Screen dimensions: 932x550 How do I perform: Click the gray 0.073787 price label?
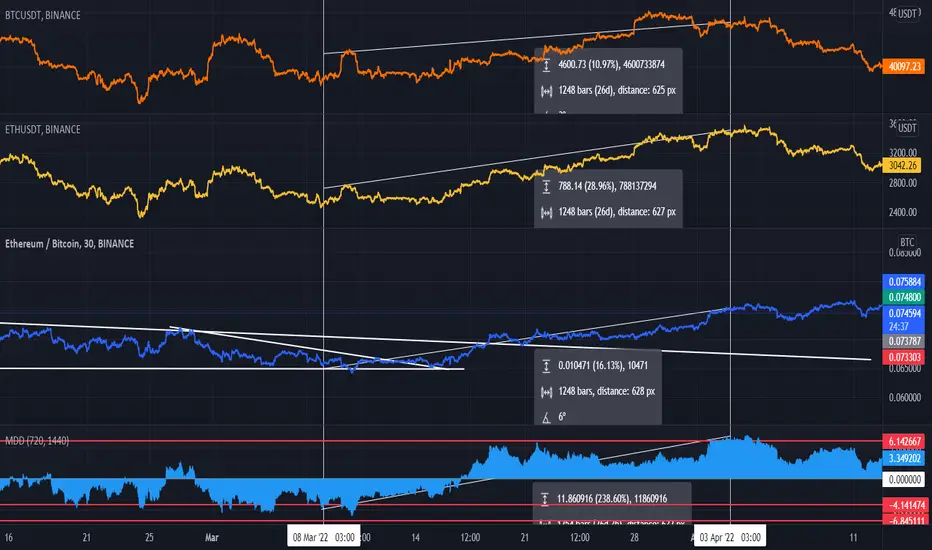pos(903,341)
